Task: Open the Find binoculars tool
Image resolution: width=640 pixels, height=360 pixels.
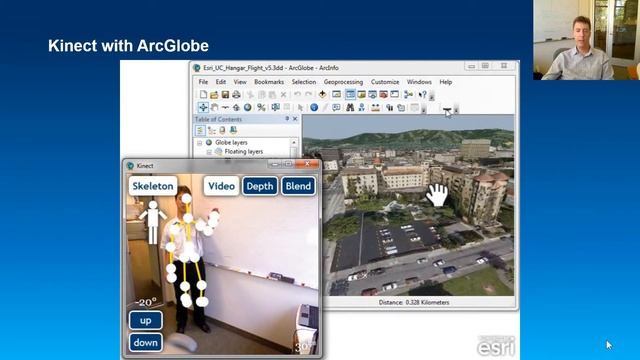Action: 350,107
